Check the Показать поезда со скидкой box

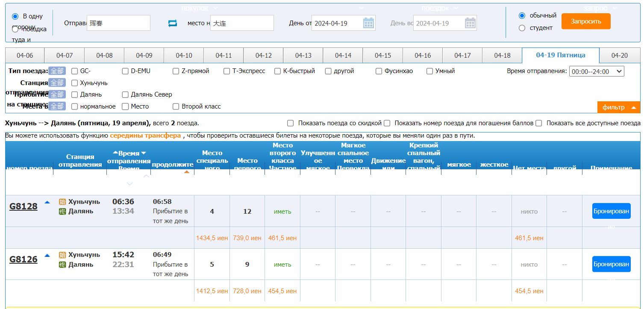(291, 123)
